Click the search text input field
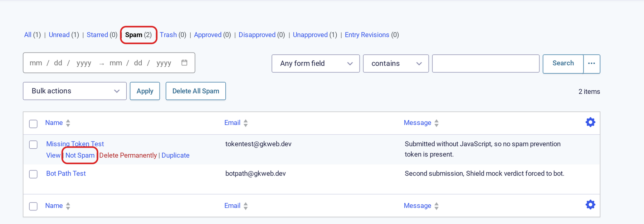644x224 pixels. tap(486, 64)
